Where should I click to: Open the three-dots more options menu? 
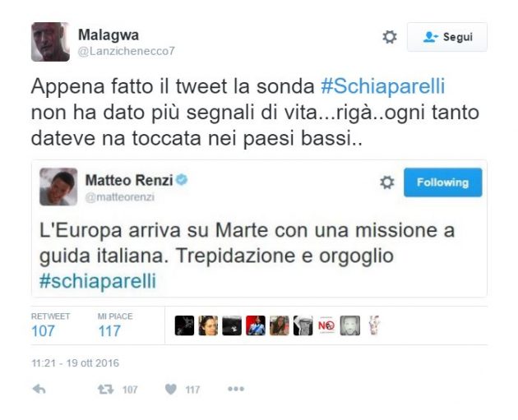pyautogui.click(x=235, y=390)
